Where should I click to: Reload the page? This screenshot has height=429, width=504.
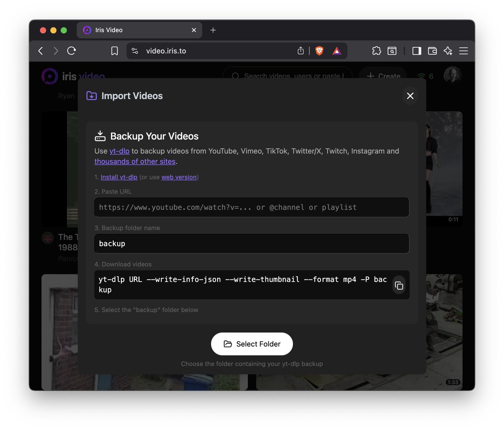point(71,51)
